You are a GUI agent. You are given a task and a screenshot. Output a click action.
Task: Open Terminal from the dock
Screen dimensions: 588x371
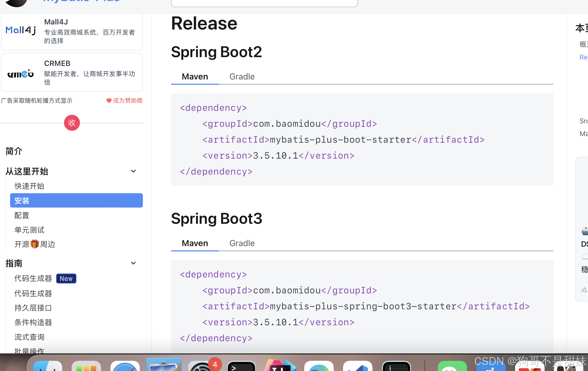click(241, 367)
